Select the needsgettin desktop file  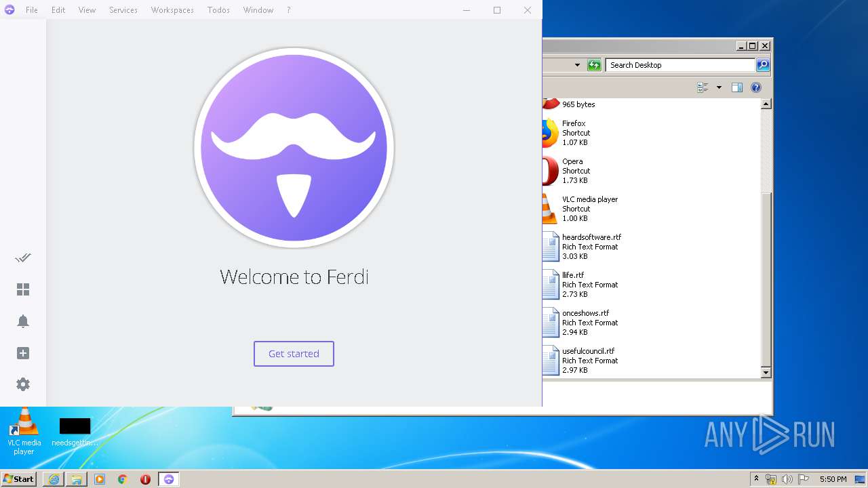click(75, 432)
